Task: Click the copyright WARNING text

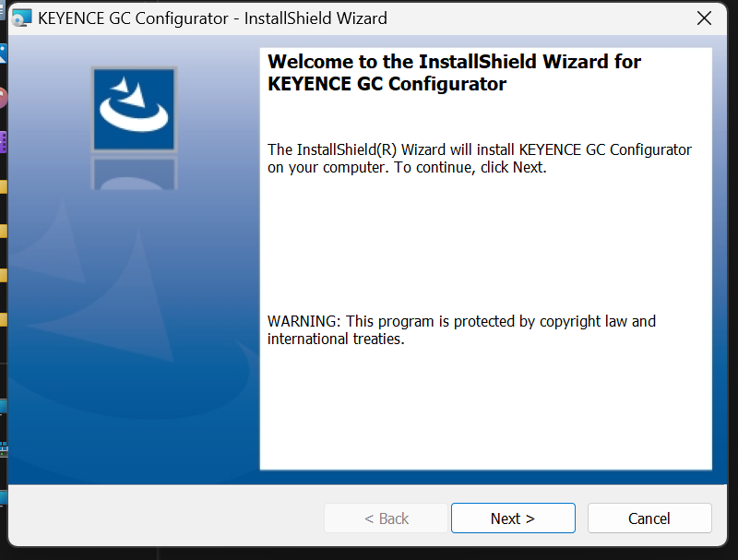Action: pos(461,330)
